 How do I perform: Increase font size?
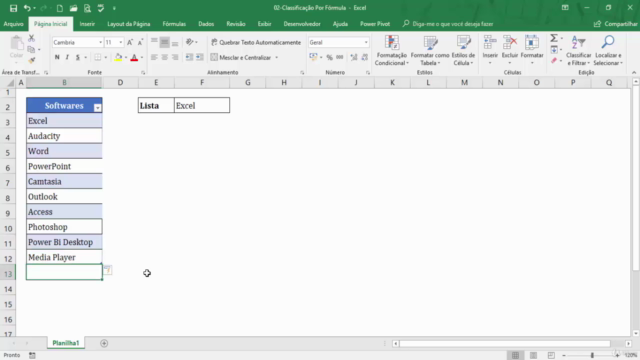point(130,42)
